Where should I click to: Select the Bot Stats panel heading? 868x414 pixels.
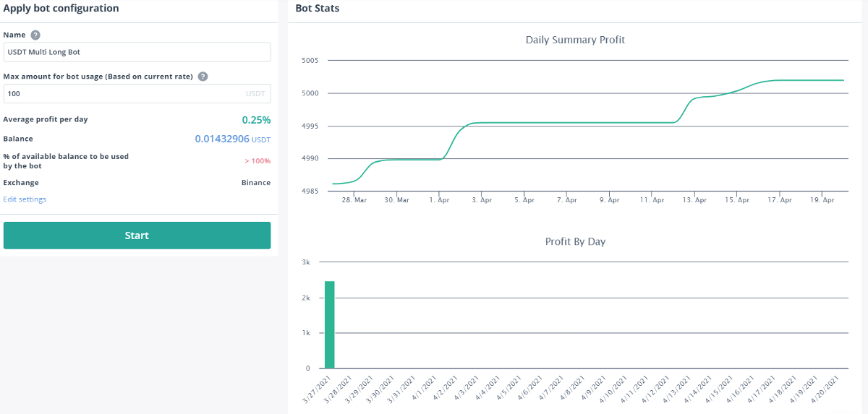click(x=318, y=9)
